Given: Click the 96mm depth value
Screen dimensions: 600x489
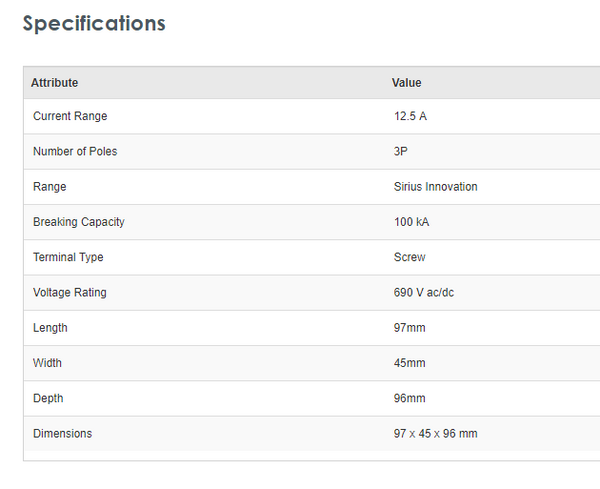Looking at the screenshot, I should [x=409, y=398].
